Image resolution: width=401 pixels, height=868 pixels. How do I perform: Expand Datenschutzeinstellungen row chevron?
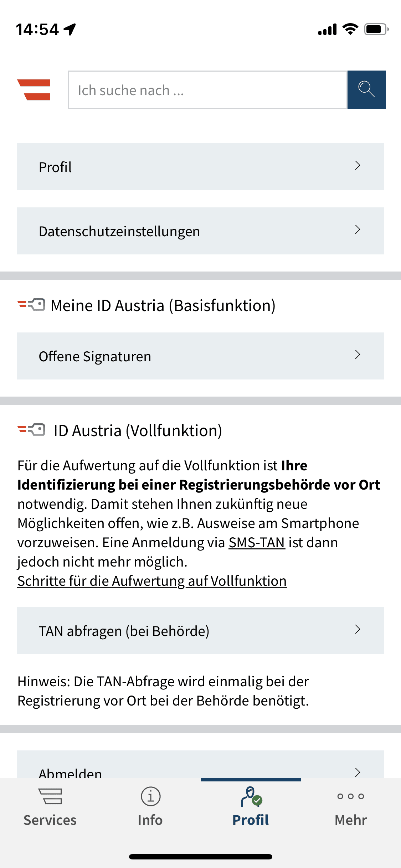pos(358,230)
